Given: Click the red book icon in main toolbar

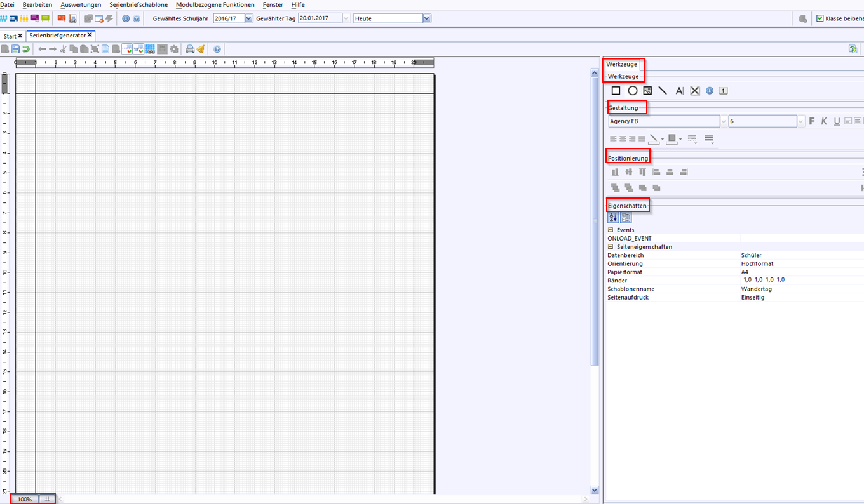Looking at the screenshot, I should [62, 18].
